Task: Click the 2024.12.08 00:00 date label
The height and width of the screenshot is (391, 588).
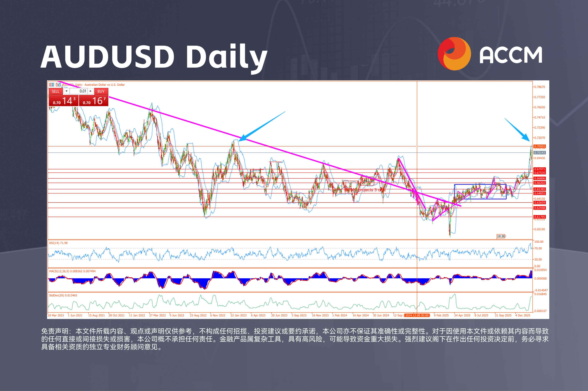Action: [x=417, y=315]
